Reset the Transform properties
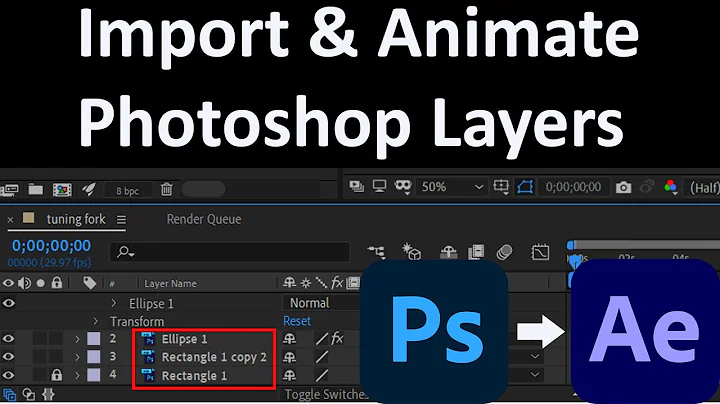This screenshot has width=720, height=404. (x=297, y=321)
